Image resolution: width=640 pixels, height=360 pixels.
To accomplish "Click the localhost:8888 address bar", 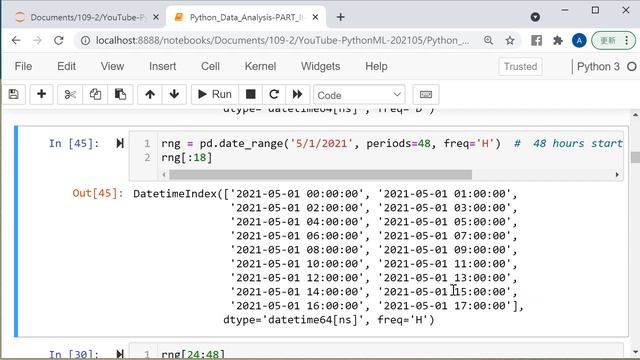I will 282,40.
